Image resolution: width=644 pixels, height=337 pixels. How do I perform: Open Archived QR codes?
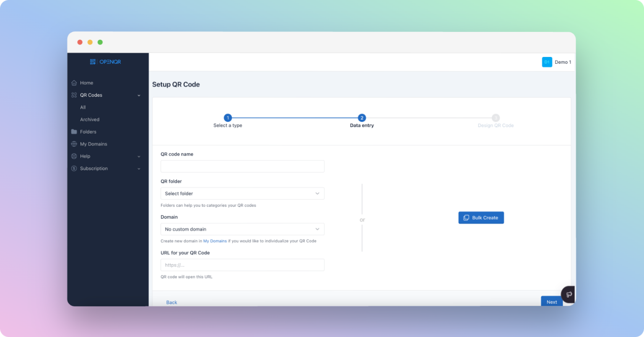point(90,119)
